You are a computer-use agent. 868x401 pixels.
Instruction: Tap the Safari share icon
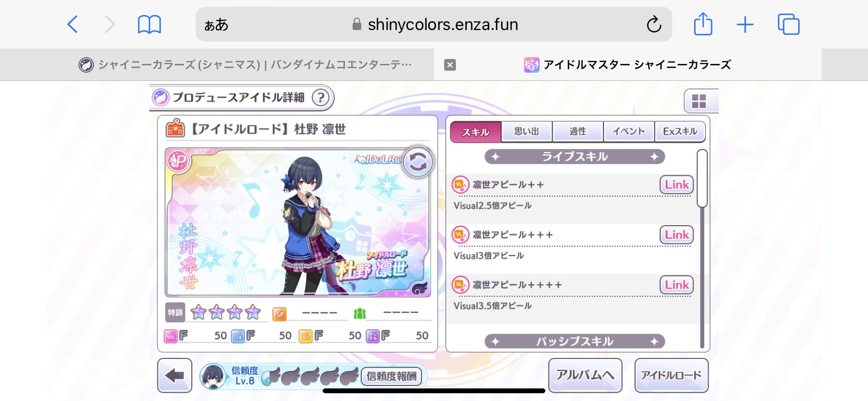coord(703,24)
